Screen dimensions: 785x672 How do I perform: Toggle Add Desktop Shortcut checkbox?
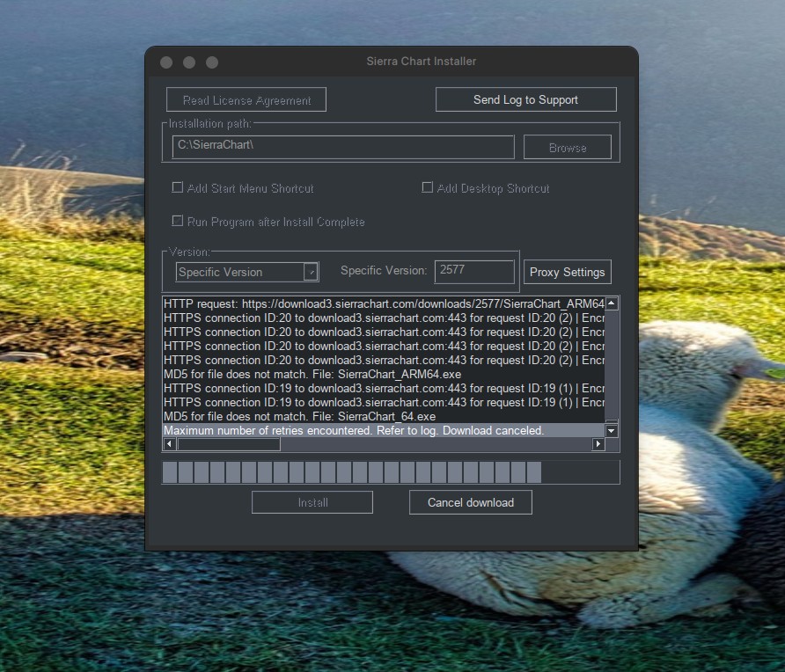coord(427,187)
